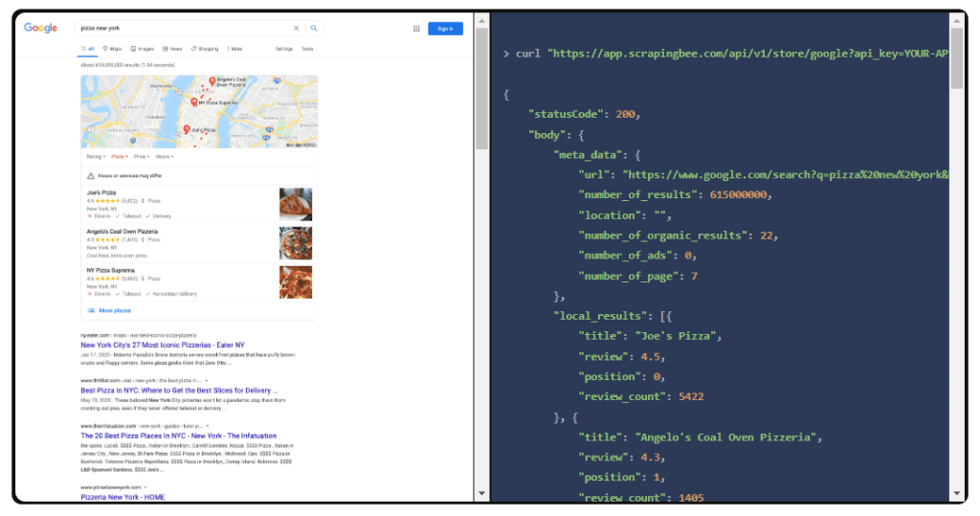Open the Angelo's Coal Oven Pizzeria listing
Image resolution: width=980 pixels, height=516 pixels.
tap(122, 232)
